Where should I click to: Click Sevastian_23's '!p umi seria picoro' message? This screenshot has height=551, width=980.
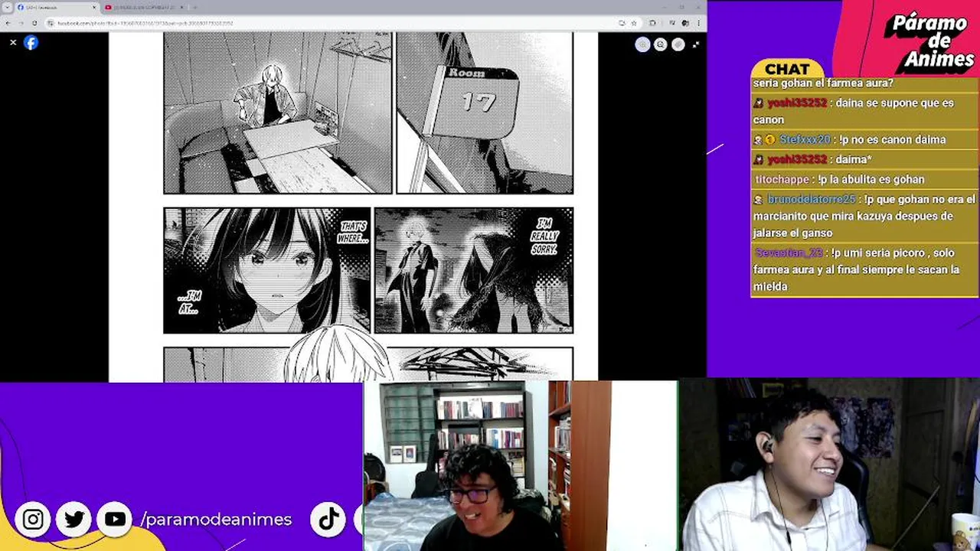pyautogui.click(x=864, y=269)
